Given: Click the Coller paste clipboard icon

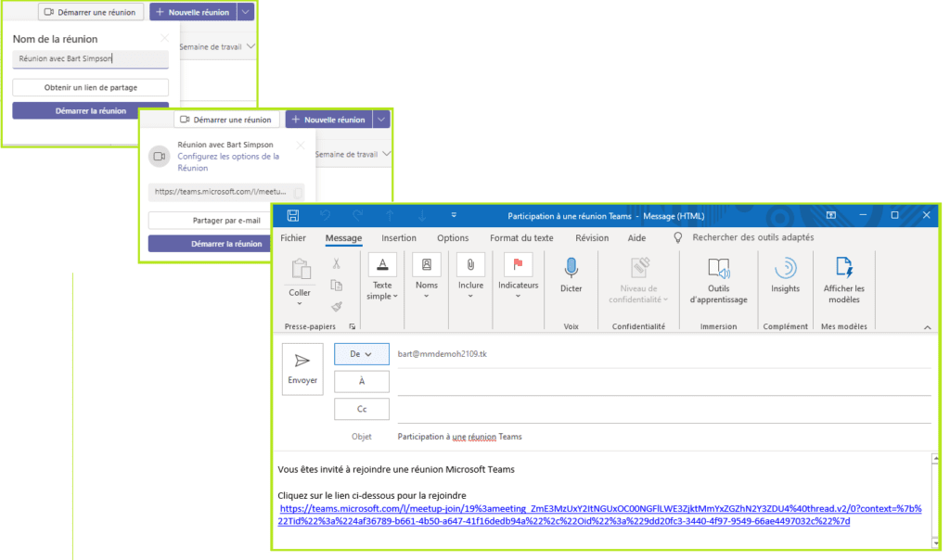Looking at the screenshot, I should click(301, 270).
